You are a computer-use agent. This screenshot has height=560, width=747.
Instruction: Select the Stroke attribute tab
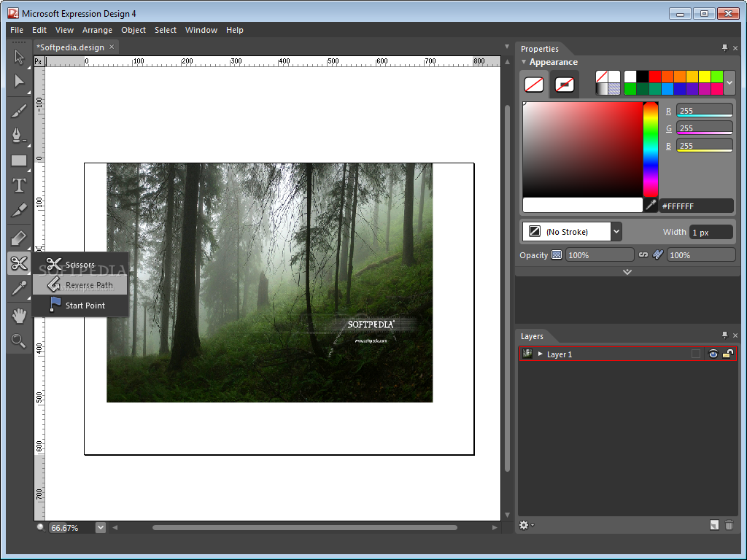pyautogui.click(x=565, y=85)
